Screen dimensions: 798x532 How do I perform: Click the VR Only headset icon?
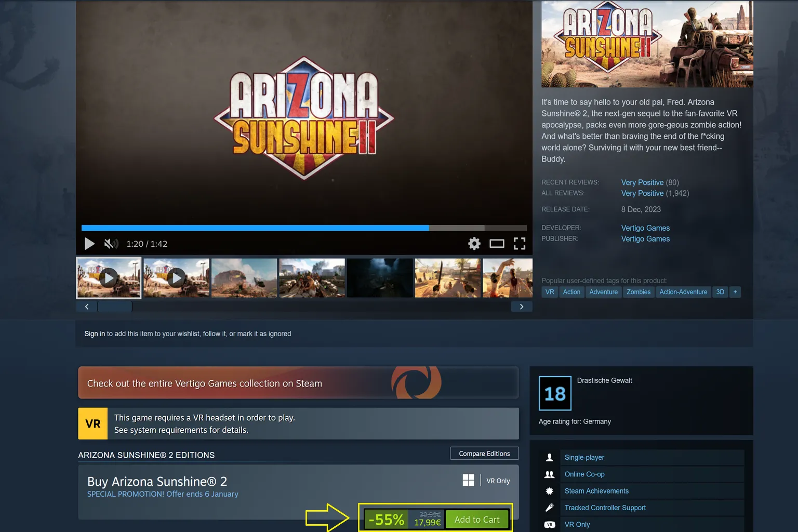click(549, 525)
